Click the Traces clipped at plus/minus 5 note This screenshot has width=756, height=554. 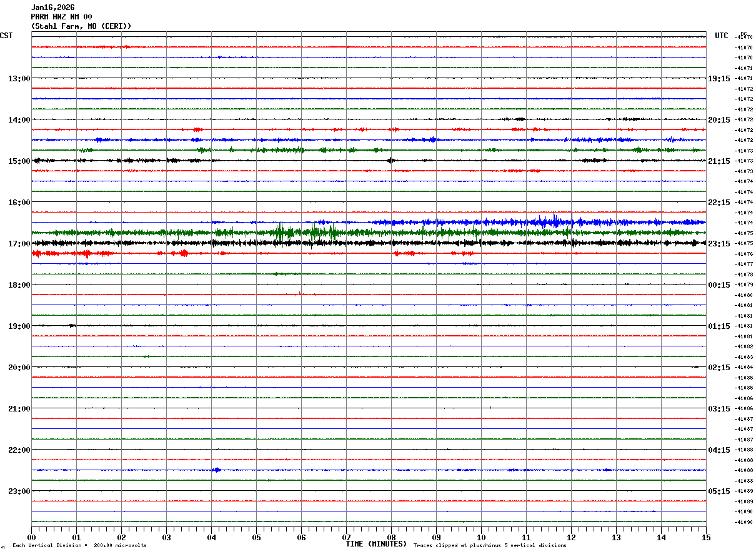(x=490, y=546)
